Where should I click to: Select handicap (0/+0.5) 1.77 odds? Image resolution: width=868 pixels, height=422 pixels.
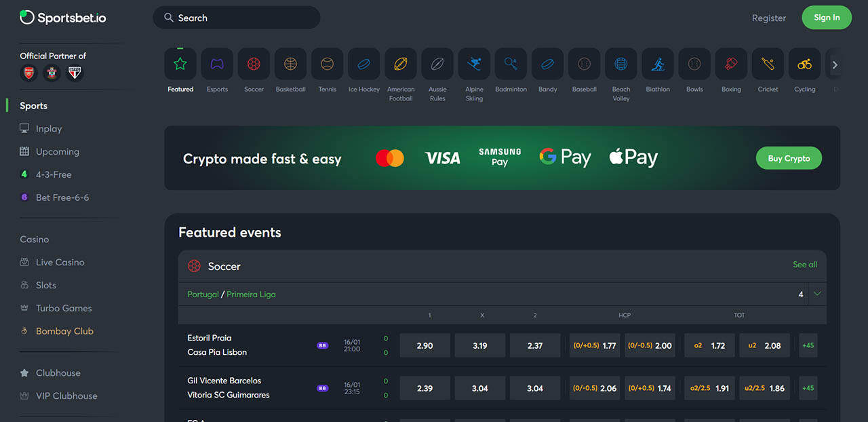(595, 345)
